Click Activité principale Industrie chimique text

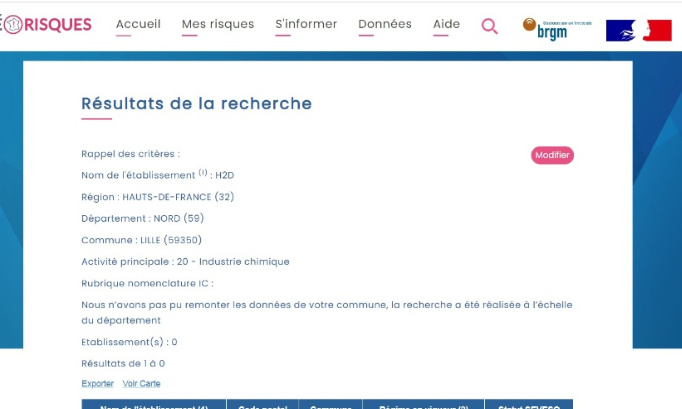pyautogui.click(x=185, y=262)
